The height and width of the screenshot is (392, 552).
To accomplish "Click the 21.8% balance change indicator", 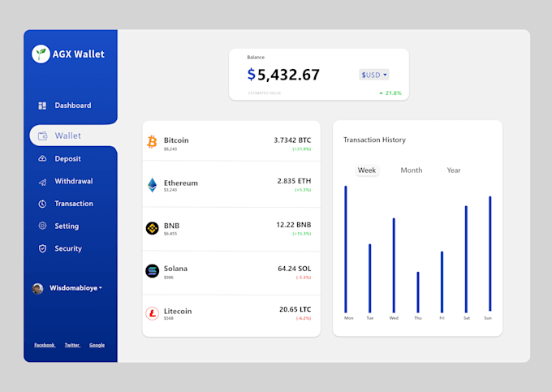I will click(x=390, y=93).
